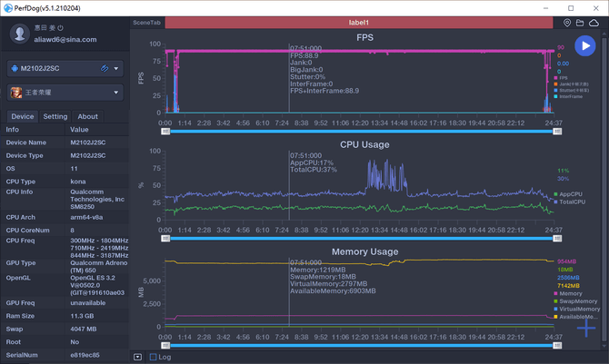
Task: Click right handle of CPU Usage range slider
Action: (557, 238)
